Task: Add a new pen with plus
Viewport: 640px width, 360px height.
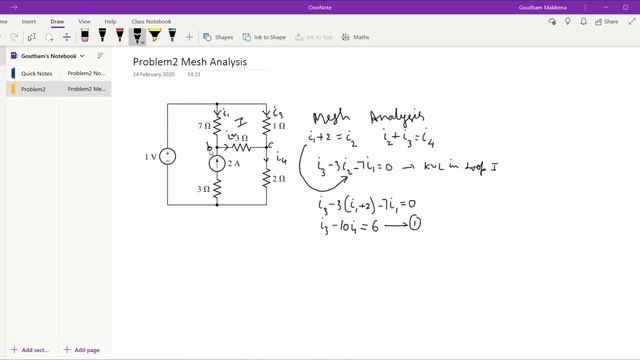Action: [189, 37]
